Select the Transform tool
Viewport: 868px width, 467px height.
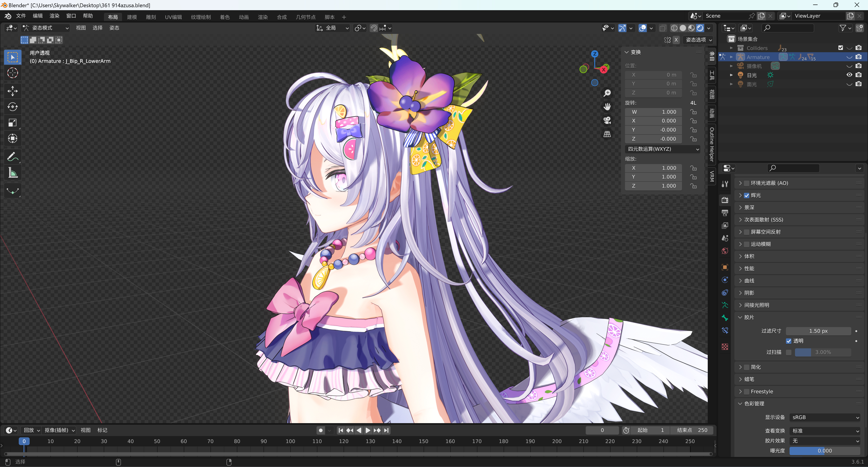12,139
